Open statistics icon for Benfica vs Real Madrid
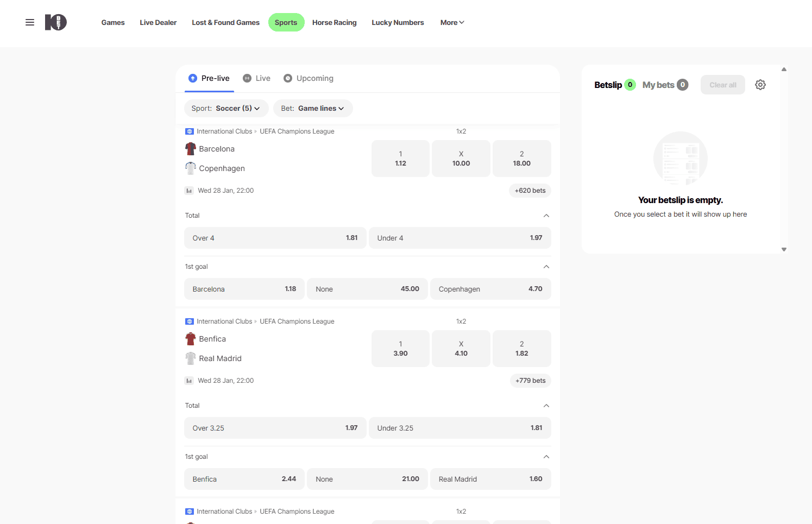 click(189, 381)
